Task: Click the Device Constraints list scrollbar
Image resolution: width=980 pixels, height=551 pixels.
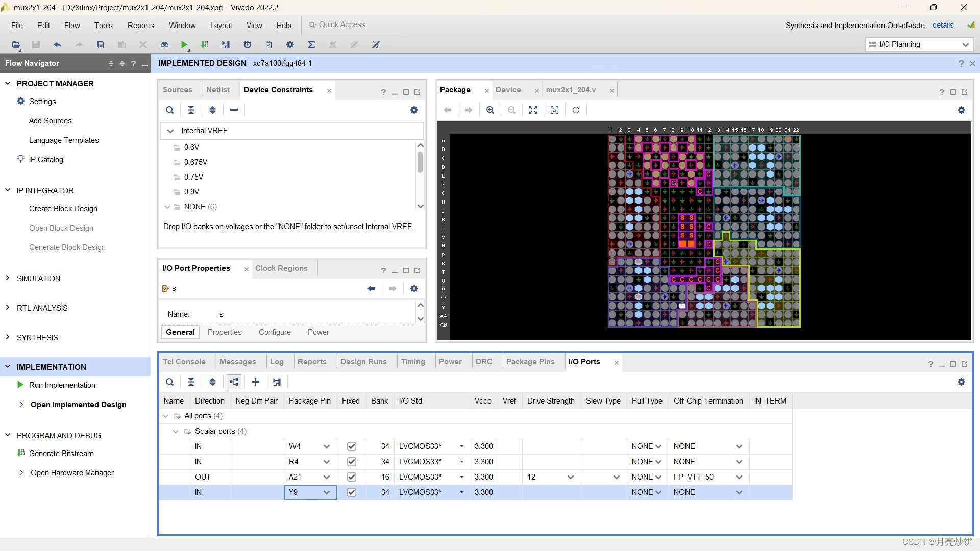Action: (x=421, y=163)
